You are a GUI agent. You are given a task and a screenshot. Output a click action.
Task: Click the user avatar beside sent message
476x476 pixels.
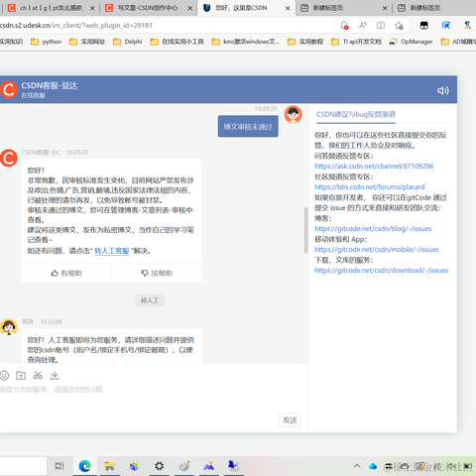pos(293,114)
